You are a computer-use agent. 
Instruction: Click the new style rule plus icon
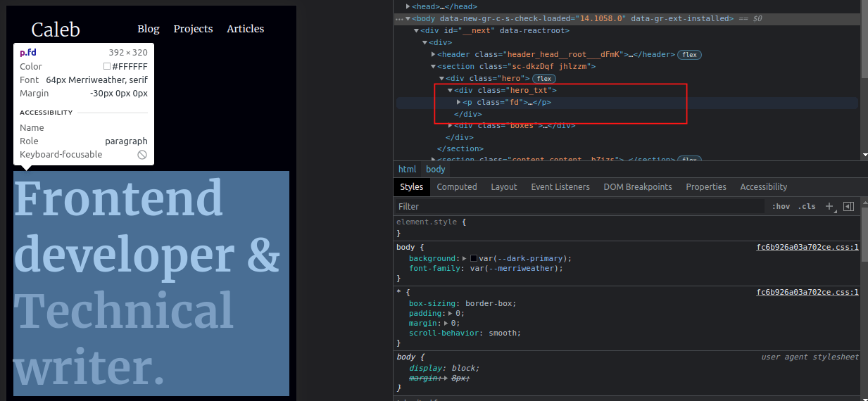829,206
